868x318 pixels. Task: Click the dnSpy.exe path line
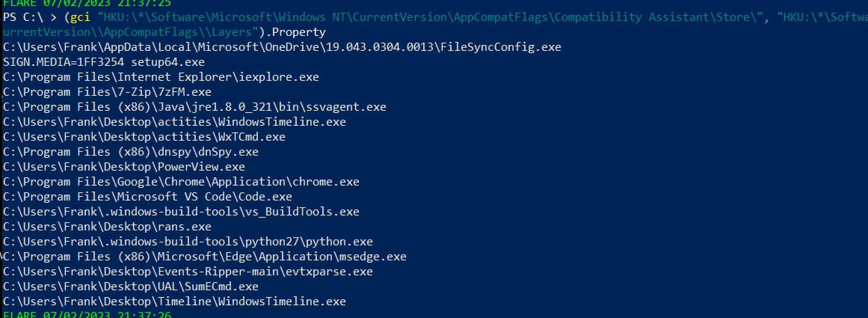tap(130, 152)
